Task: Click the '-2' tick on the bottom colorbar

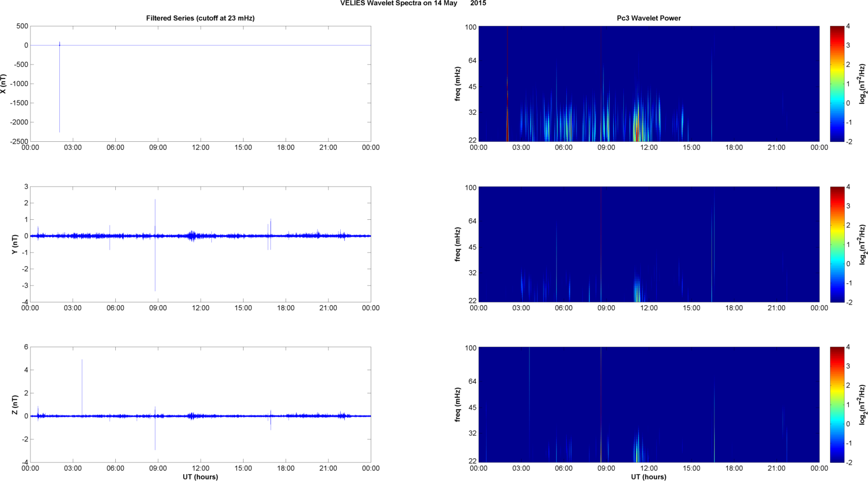Action: click(x=849, y=462)
